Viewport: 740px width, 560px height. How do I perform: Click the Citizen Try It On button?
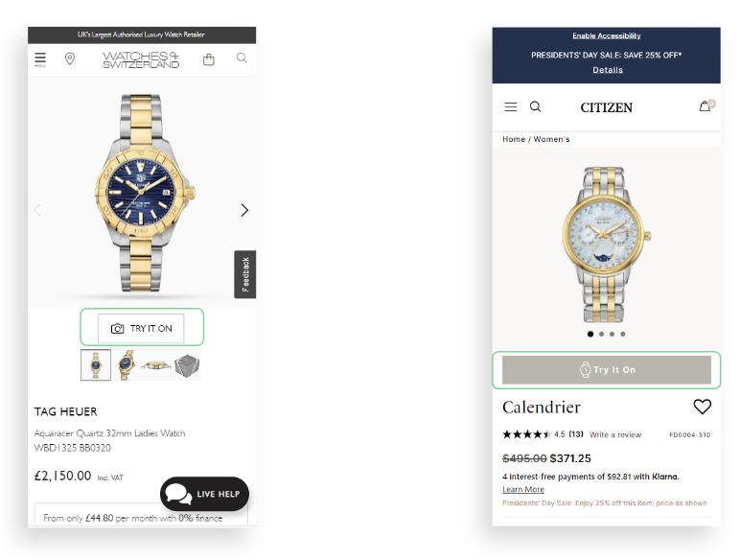(607, 370)
